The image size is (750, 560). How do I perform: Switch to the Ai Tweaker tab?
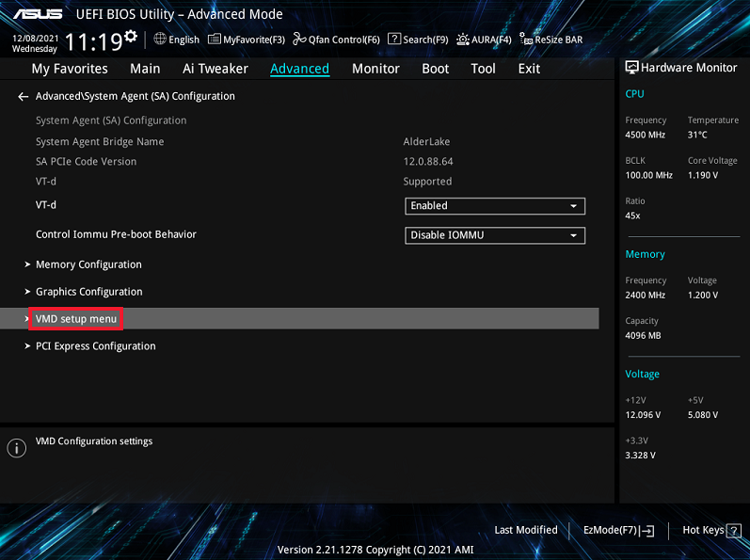(x=215, y=69)
